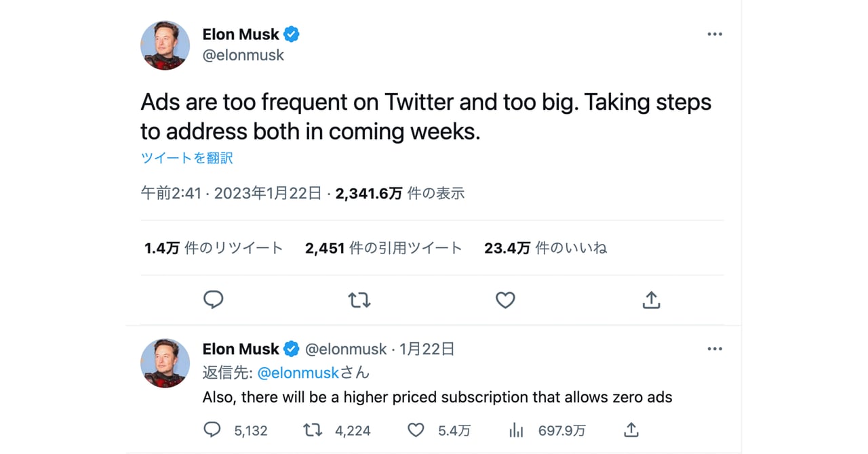The width and height of the screenshot is (868, 454).
Task: Open the more options menu on the reply tweet
Action: [x=714, y=348]
